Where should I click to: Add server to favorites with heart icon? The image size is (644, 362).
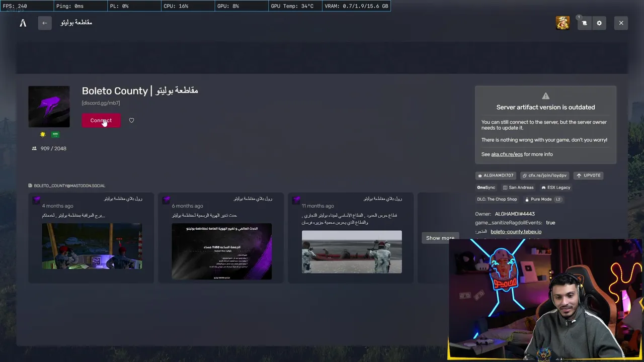(131, 120)
